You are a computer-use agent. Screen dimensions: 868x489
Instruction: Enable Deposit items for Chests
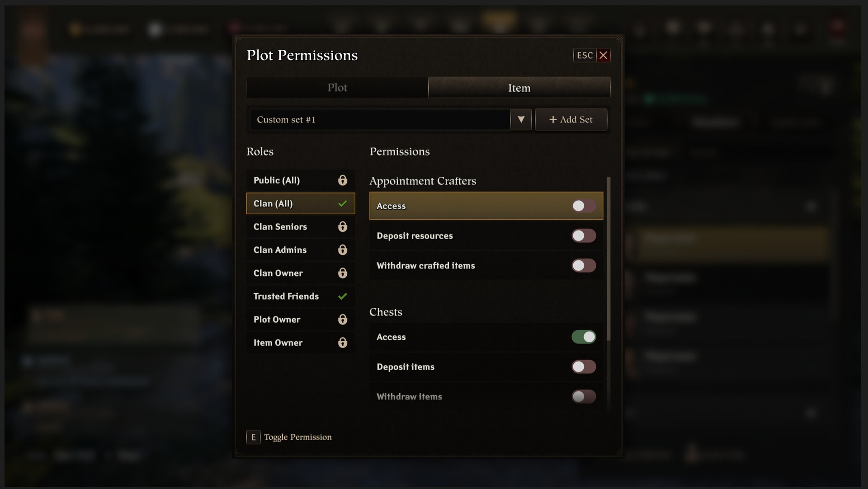pos(583,367)
